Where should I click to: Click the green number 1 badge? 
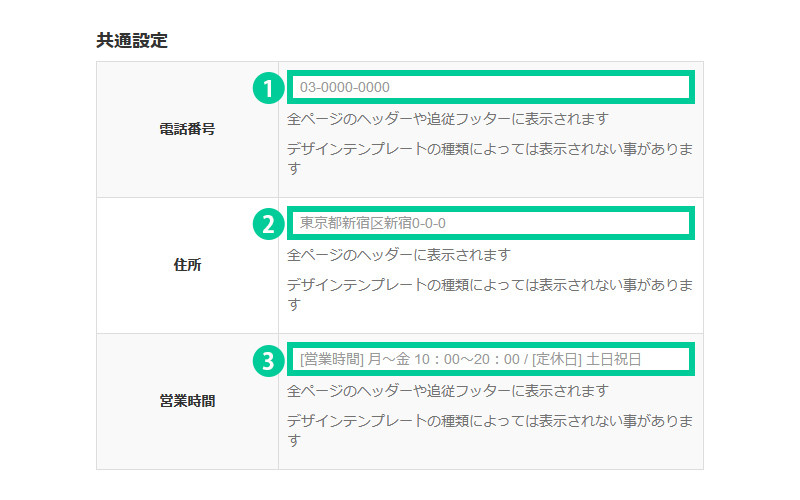click(x=266, y=88)
